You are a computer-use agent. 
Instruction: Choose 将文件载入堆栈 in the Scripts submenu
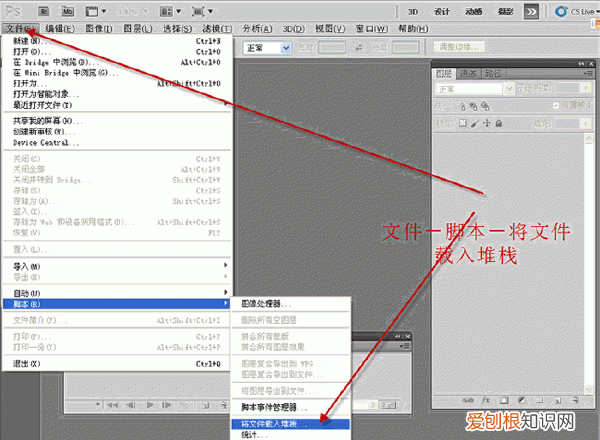(291, 424)
